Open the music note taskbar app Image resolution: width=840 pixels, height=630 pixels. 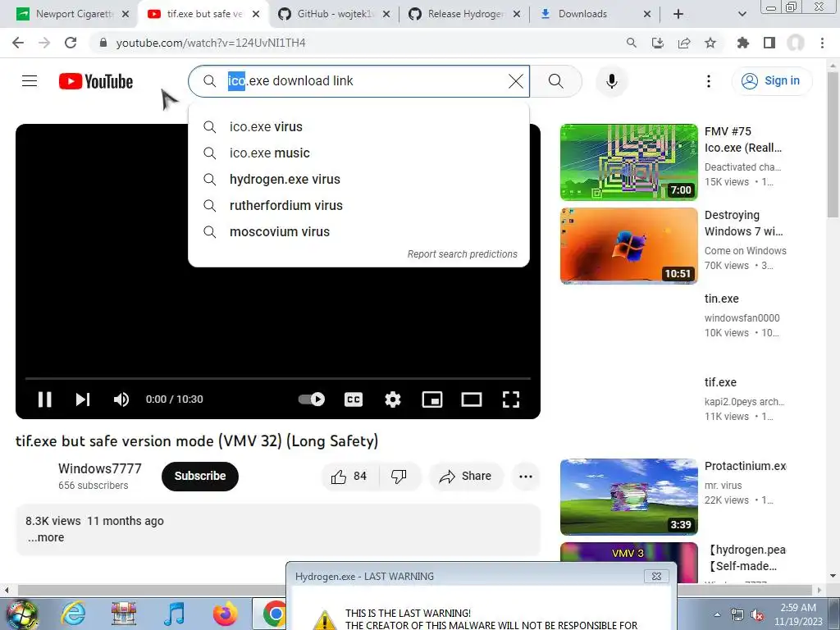click(x=175, y=614)
